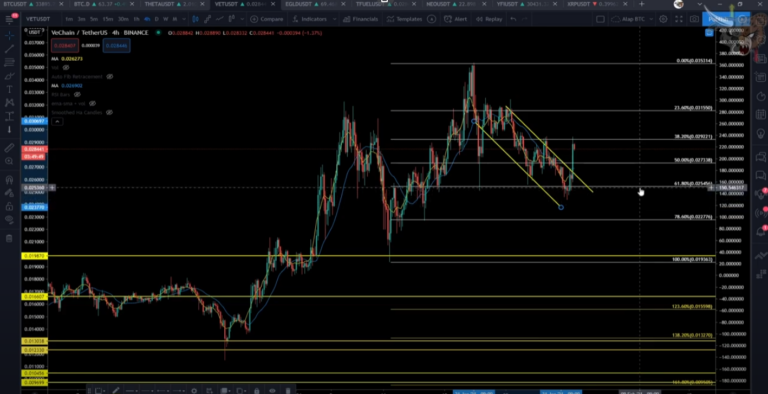Undo last chart action
The width and height of the screenshot is (768, 394).
pos(513,19)
